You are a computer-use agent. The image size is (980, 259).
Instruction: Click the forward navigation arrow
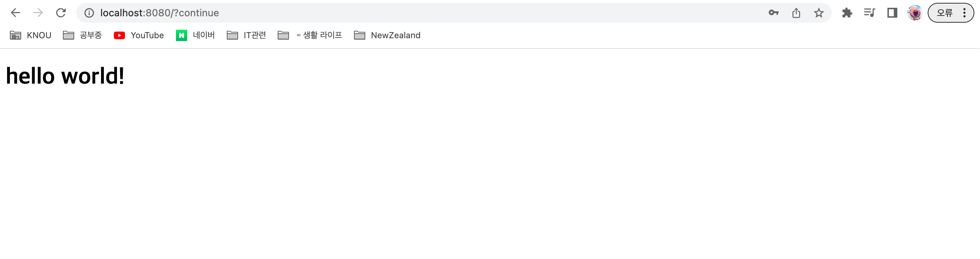pyautogui.click(x=38, y=13)
